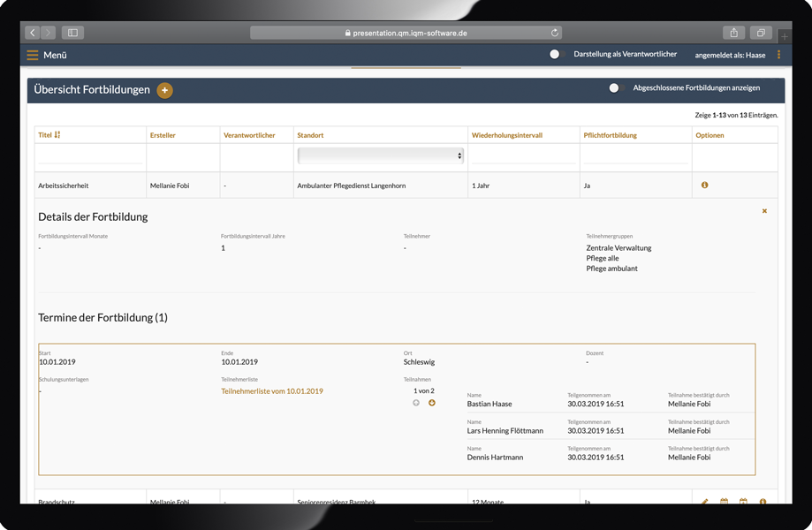812x530 pixels.
Task: Focus the browser address bar URL
Action: 406,33
